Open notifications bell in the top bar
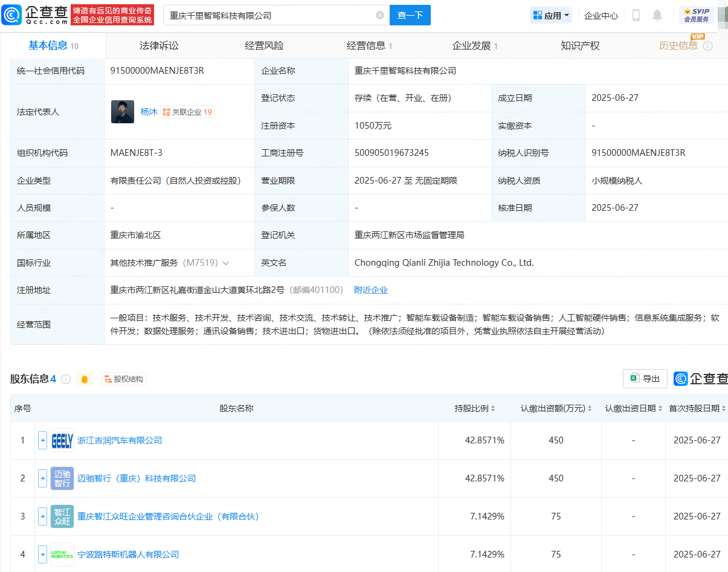The height and width of the screenshot is (572, 728). (x=657, y=15)
